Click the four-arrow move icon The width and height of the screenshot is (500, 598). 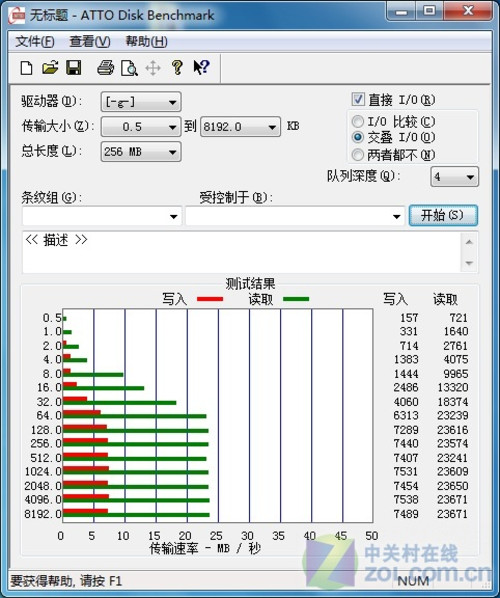[153, 68]
